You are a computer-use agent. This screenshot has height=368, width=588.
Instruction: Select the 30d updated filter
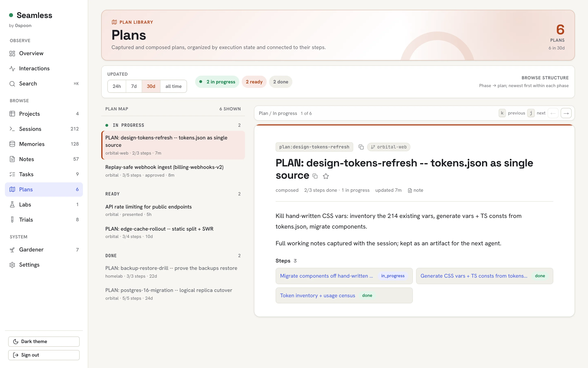click(151, 86)
